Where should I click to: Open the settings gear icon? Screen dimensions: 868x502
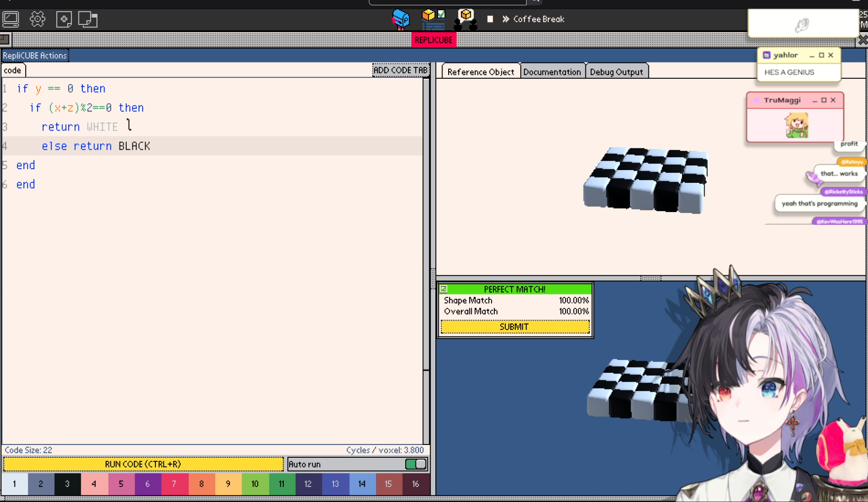point(38,19)
